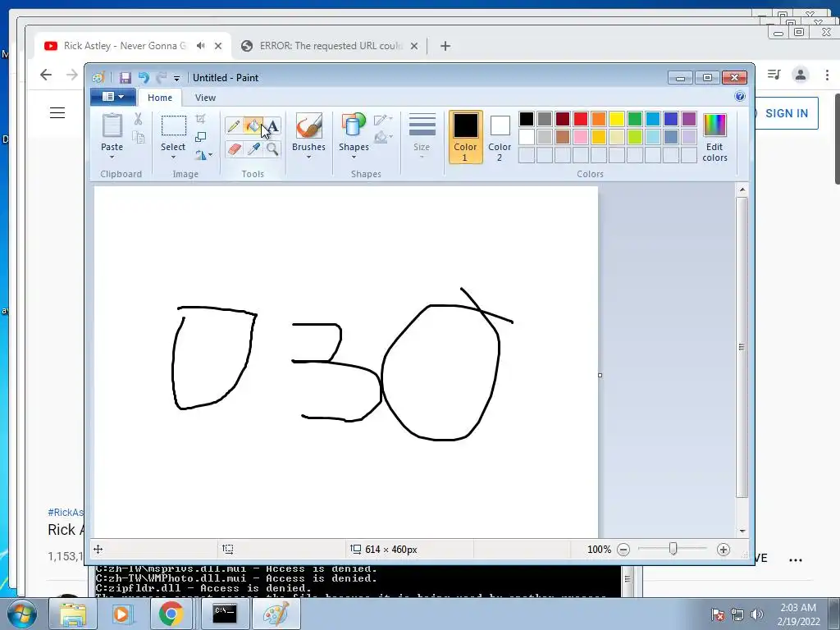This screenshot has width=840, height=630.
Task: Select the Text tool
Action: [272, 126]
